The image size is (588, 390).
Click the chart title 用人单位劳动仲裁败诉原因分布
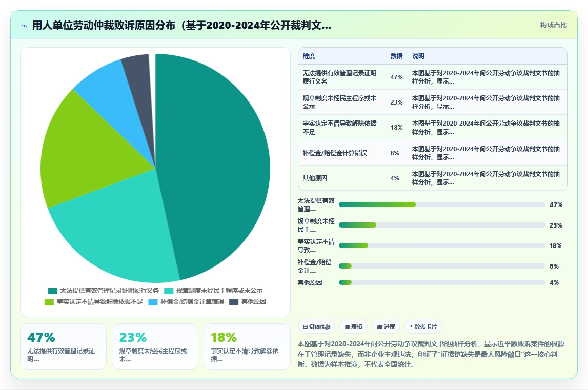[181, 26]
